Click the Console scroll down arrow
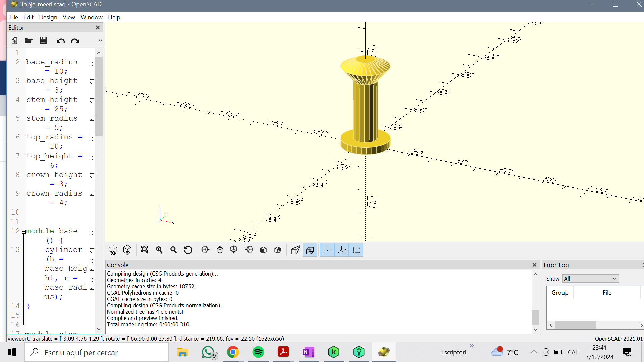644x362 pixels. point(535,329)
